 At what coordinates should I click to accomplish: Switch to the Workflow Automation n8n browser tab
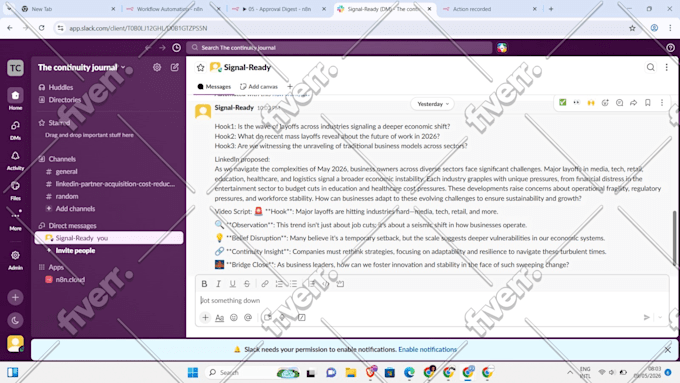tap(171, 9)
